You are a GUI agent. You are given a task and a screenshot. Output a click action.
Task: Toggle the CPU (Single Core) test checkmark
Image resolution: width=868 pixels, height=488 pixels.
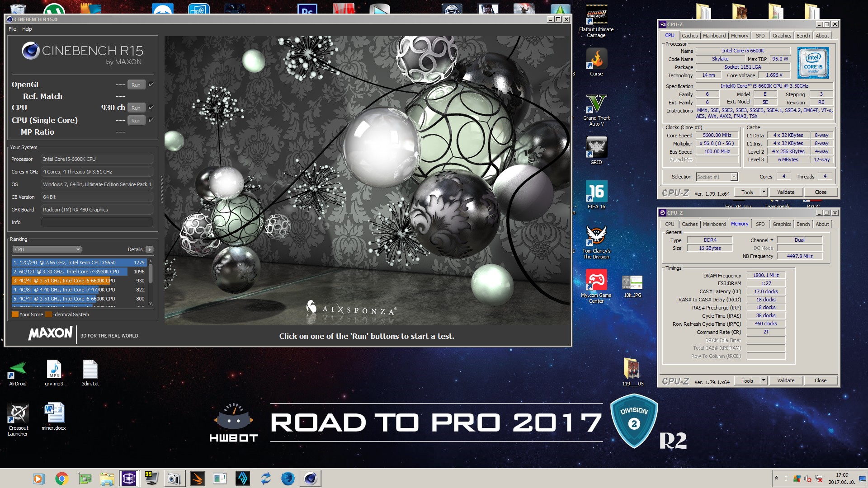pyautogui.click(x=151, y=120)
